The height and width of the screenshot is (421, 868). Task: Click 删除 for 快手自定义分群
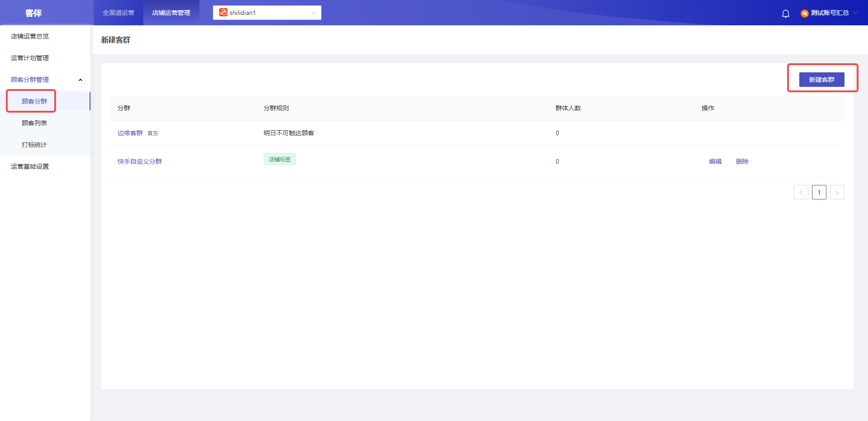[x=742, y=161]
